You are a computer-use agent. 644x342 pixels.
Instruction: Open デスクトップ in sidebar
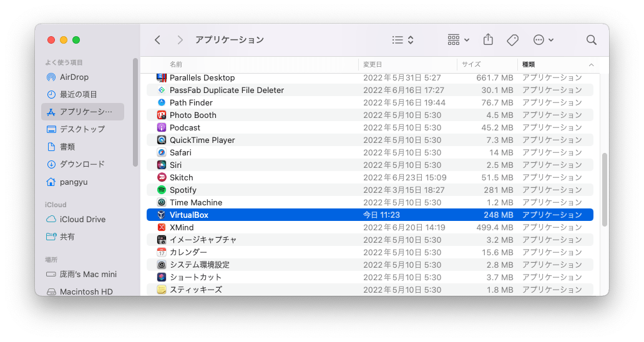click(82, 129)
